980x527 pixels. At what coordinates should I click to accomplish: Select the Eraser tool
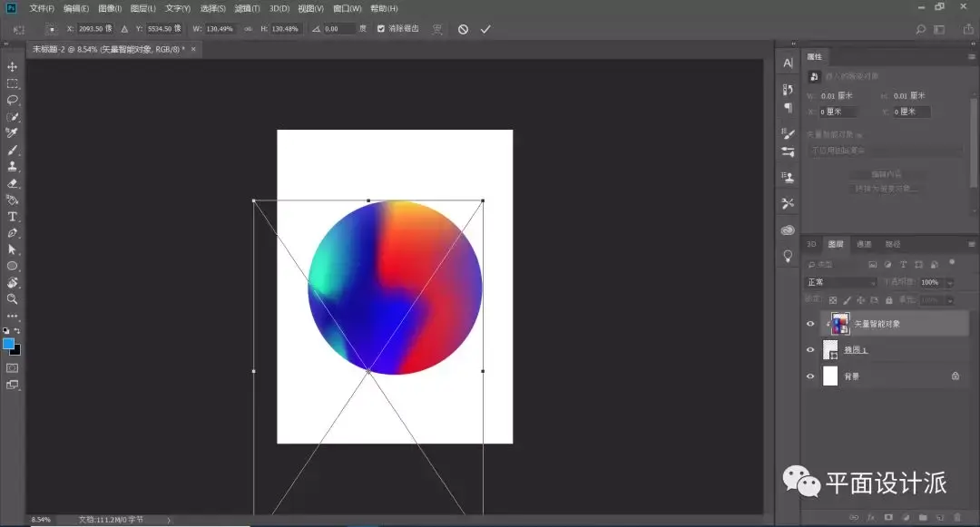pyautogui.click(x=12, y=183)
